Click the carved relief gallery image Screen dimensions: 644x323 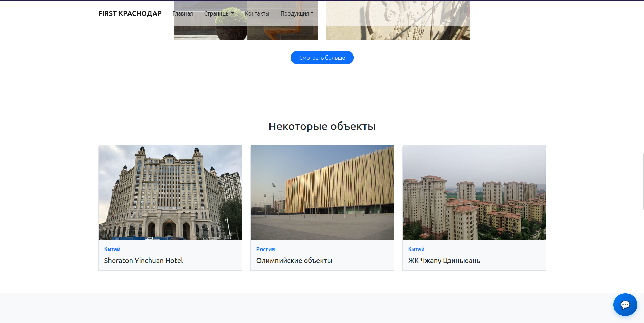[398, 33]
